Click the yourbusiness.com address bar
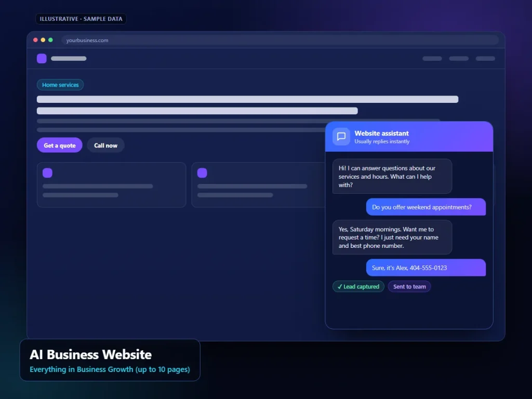The width and height of the screenshot is (532, 399). click(280, 40)
